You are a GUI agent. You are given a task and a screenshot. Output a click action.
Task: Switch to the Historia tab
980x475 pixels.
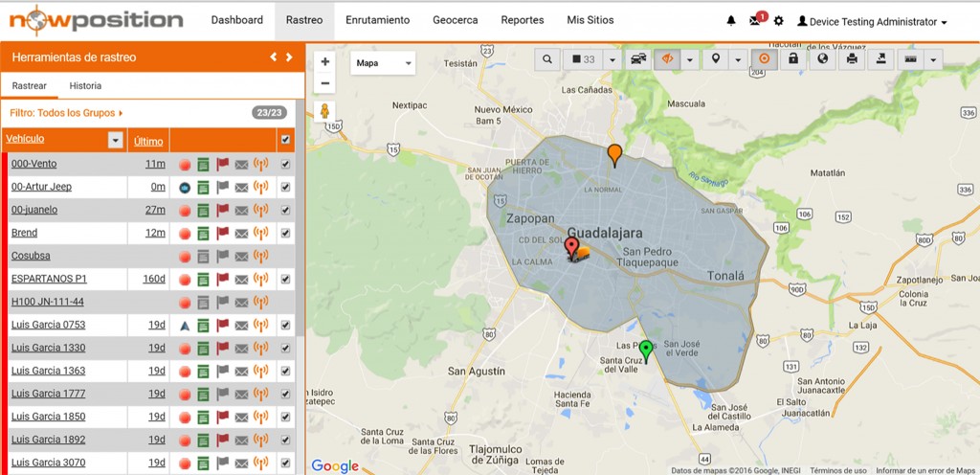85,85
